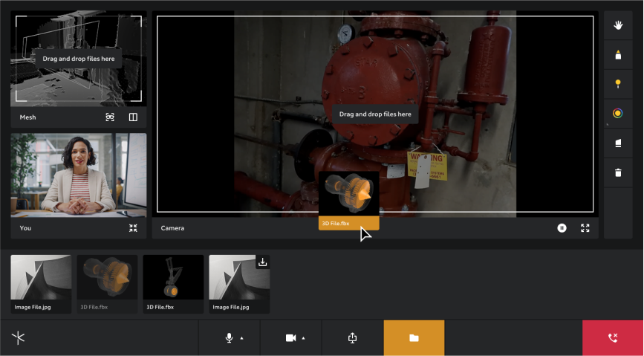Viewport: 644px width, 356px height.
Task: Toggle mesh scan view icon
Action: tap(110, 117)
